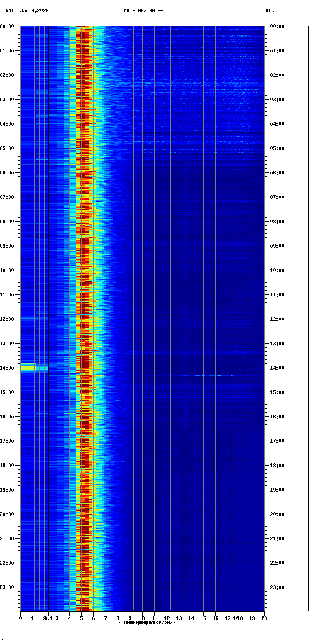Click the 17:00 label on the right axis
Image resolution: width=326 pixels, height=644 pixels.
click(x=277, y=441)
